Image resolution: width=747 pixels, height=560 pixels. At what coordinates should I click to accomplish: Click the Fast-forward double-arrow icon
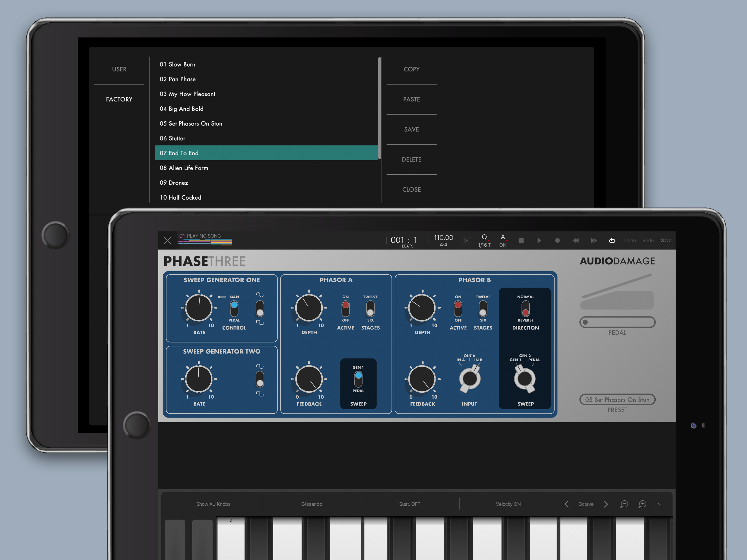pyautogui.click(x=593, y=240)
